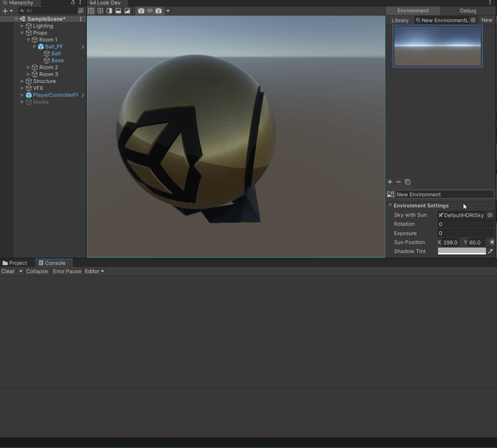Expand the Media object
Image resolution: width=497 pixels, height=448 pixels.
pyautogui.click(x=22, y=102)
